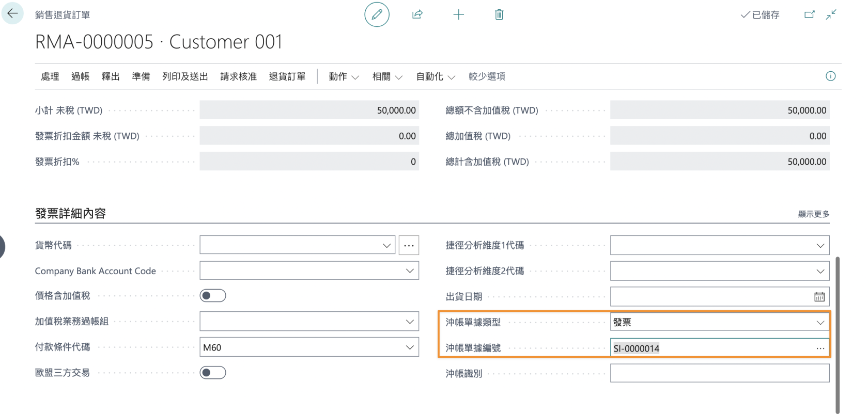Open the 捷徑分析維度1代碼 dropdown
Image resolution: width=868 pixels, height=414 pixels.
(820, 245)
